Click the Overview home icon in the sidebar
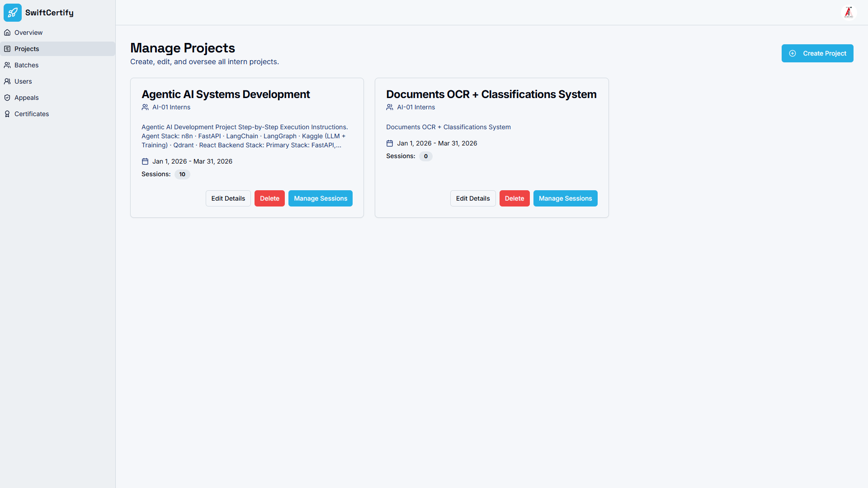868x488 pixels. tap(7, 33)
